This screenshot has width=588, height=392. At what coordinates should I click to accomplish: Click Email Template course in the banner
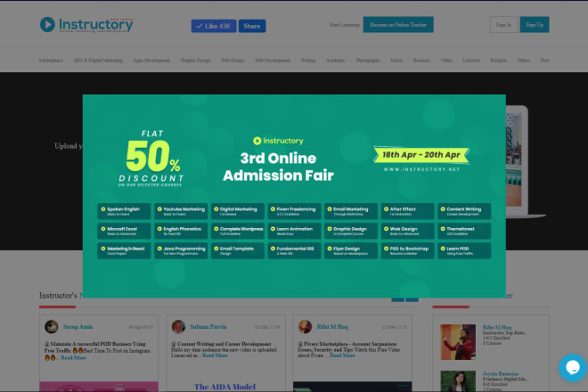click(237, 250)
